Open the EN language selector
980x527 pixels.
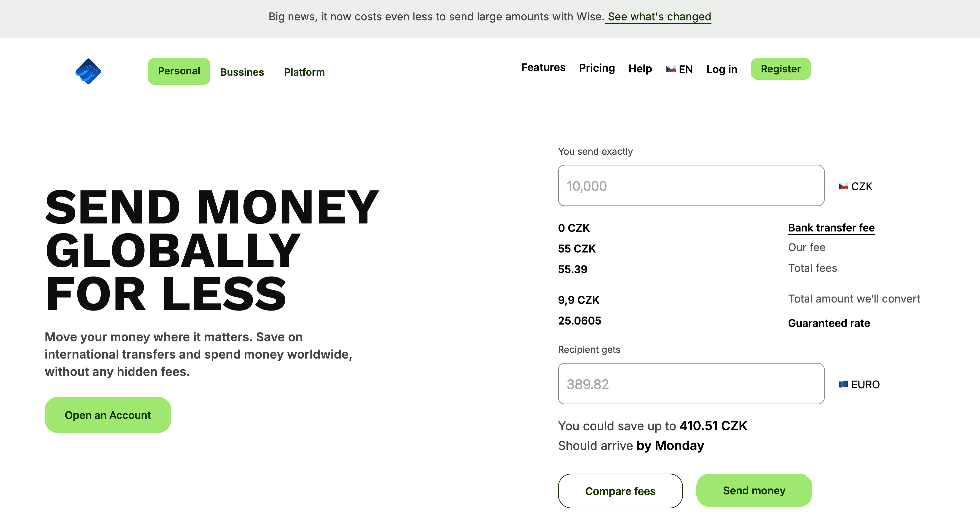click(685, 69)
